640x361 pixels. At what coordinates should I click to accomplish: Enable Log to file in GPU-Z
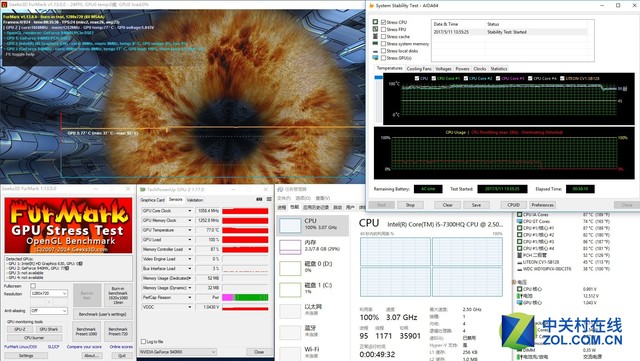coord(143,341)
